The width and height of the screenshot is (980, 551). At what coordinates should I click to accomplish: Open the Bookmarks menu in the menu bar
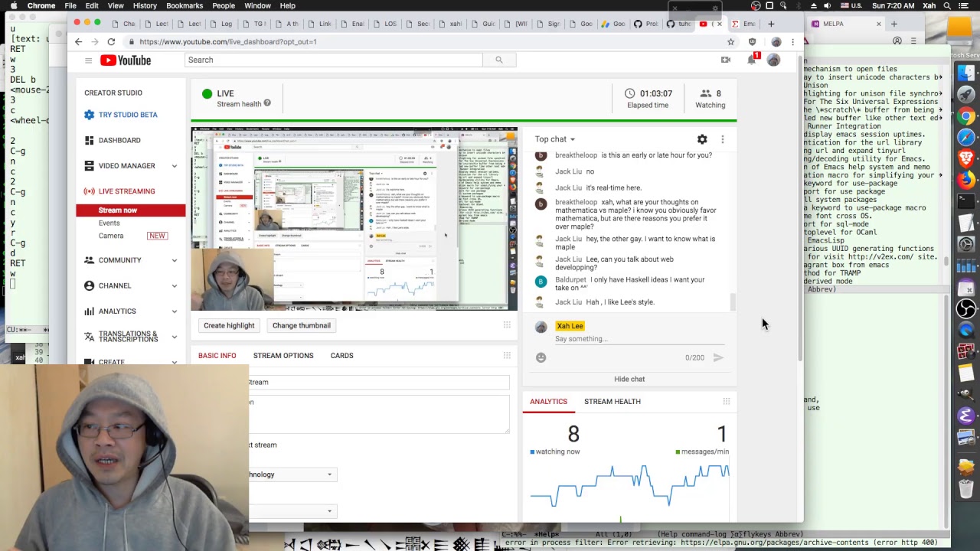pyautogui.click(x=185, y=5)
